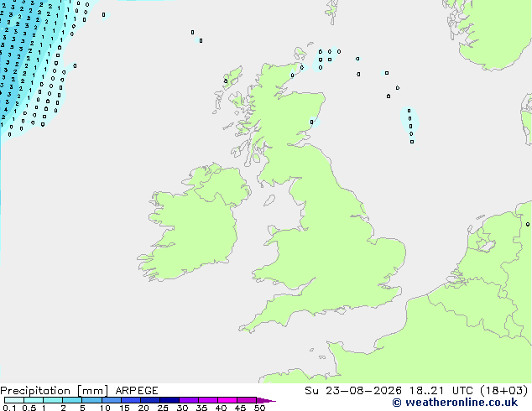The image size is (532, 411).
Task: Click the over-50 mm legend arrow tip
Action: click(266, 400)
